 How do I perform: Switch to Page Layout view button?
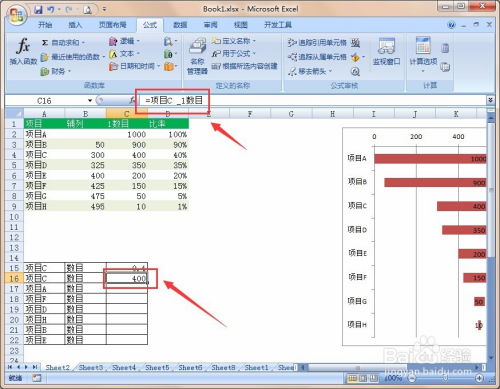tap(363, 378)
